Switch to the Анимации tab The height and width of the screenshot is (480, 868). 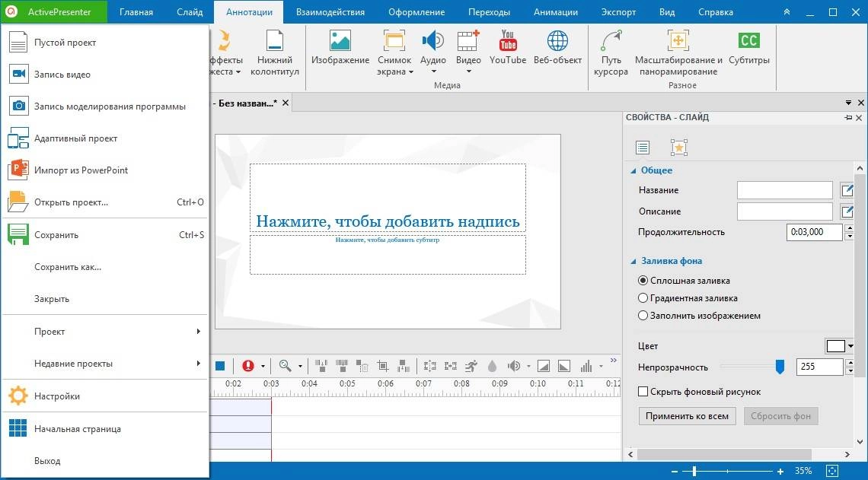coord(556,11)
